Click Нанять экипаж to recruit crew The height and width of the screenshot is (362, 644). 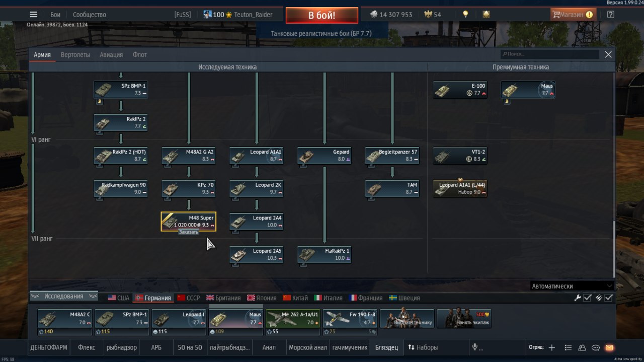click(x=464, y=319)
